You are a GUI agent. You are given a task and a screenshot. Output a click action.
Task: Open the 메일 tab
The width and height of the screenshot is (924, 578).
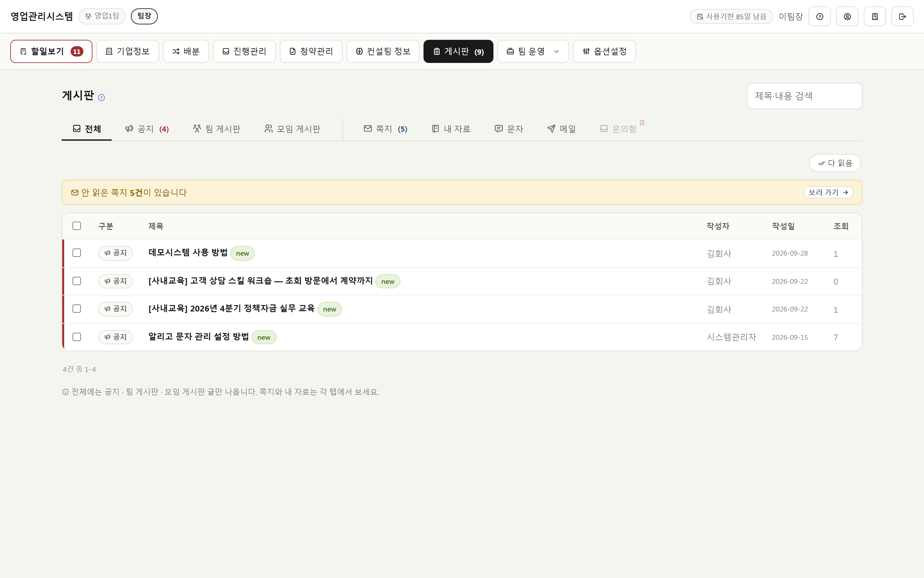(561, 129)
